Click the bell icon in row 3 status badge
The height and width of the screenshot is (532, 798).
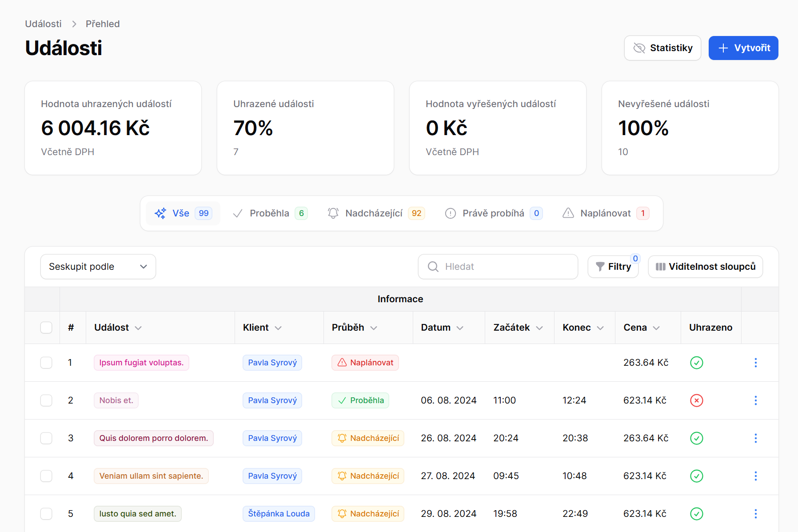[342, 438]
